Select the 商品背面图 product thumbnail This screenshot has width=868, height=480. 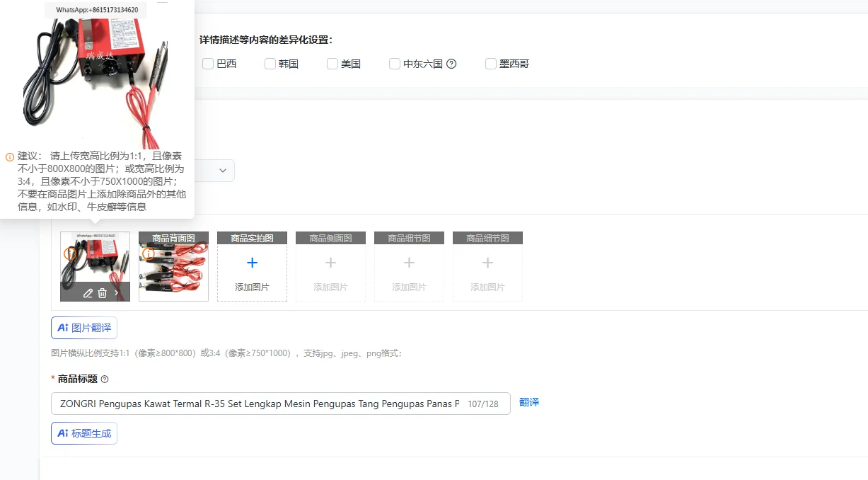point(173,266)
